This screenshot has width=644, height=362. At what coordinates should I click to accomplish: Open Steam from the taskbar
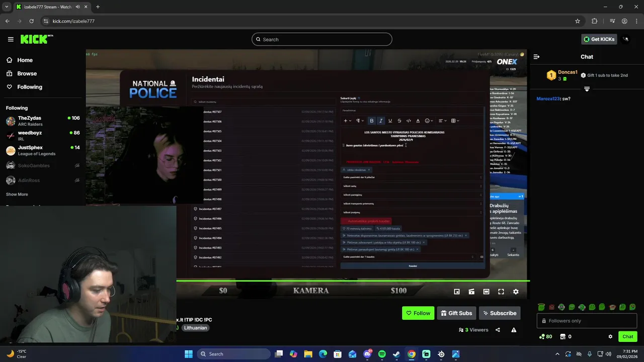396,354
